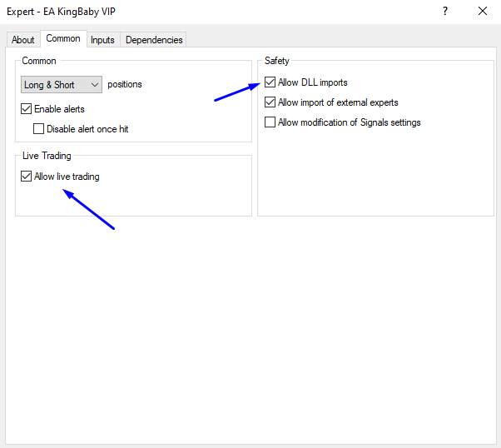Viewport: 501px width, 448px height.
Task: Close the Expert dialog window
Action: coord(483,11)
